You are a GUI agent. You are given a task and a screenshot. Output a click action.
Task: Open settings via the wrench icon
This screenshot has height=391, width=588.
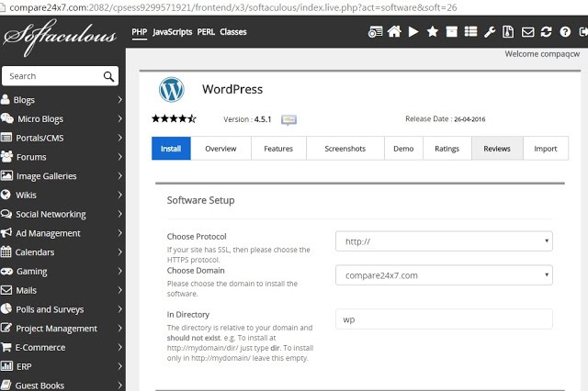pos(490,32)
